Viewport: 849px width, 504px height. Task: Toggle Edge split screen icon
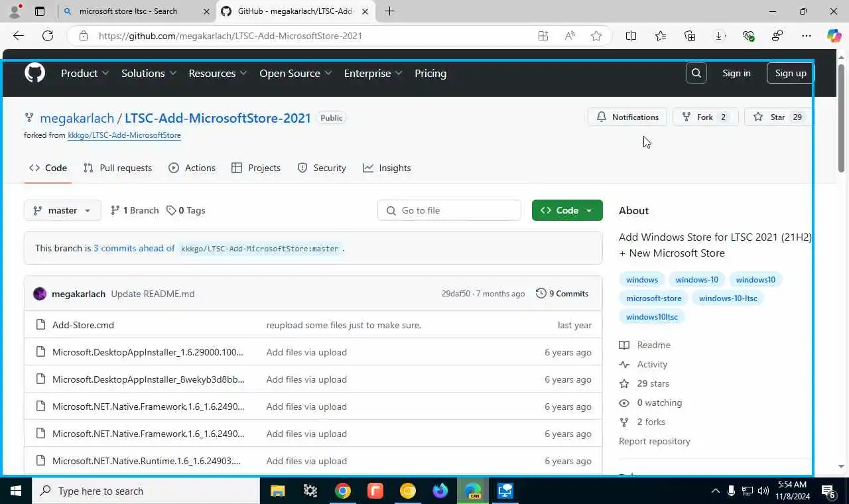click(x=631, y=36)
